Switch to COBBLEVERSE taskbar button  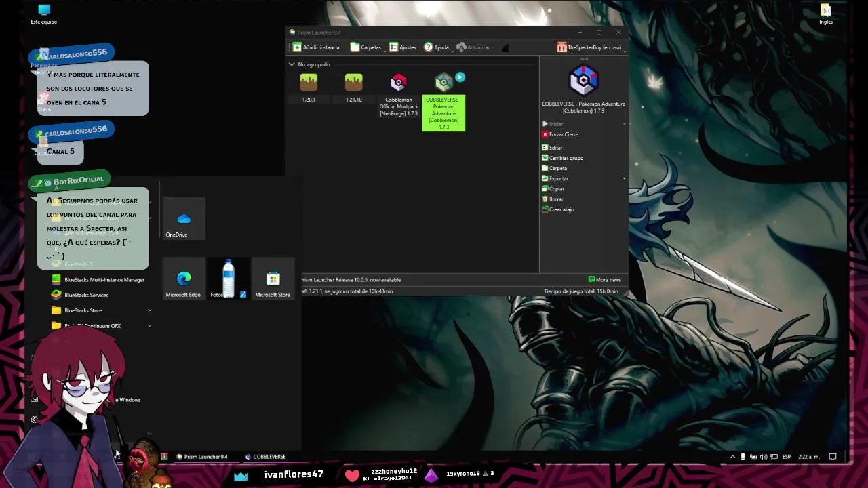tap(265, 457)
